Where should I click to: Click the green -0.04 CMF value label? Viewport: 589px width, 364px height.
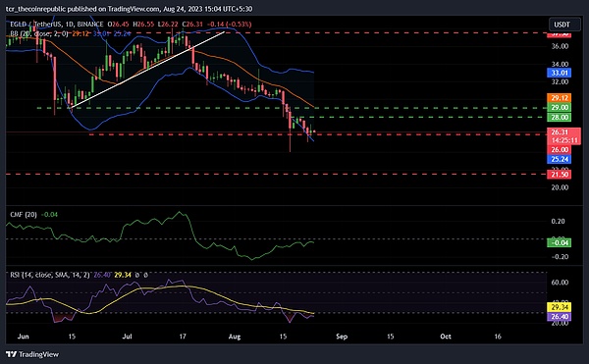tap(560, 242)
